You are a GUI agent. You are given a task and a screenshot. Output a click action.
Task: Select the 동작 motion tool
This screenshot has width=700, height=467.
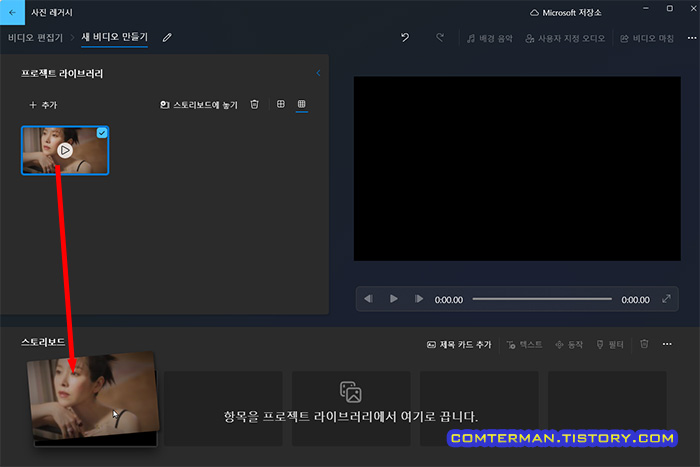point(569,345)
